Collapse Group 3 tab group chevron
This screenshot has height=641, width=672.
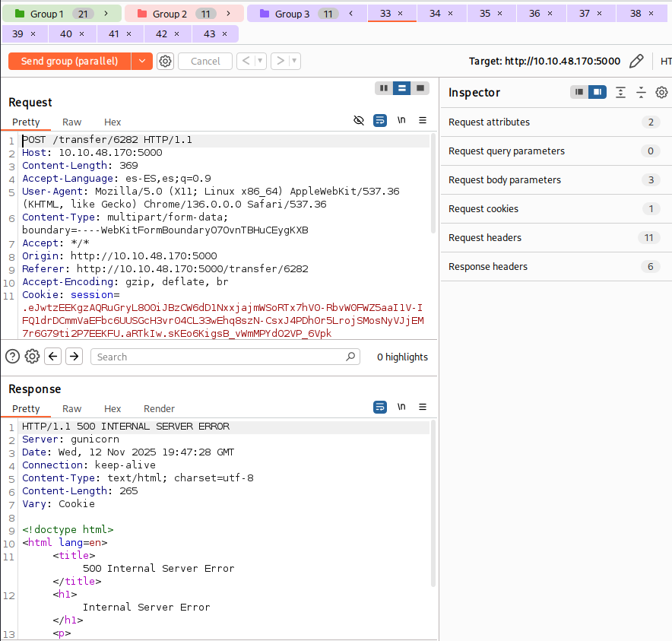(351, 14)
